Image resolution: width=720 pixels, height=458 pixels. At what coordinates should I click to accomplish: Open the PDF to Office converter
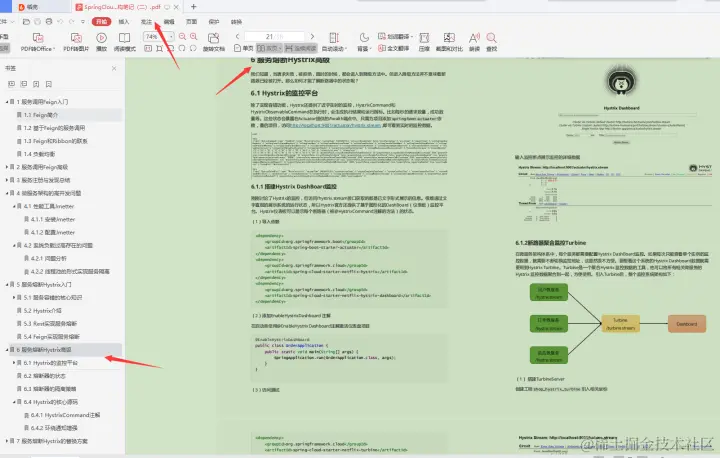click(x=38, y=42)
